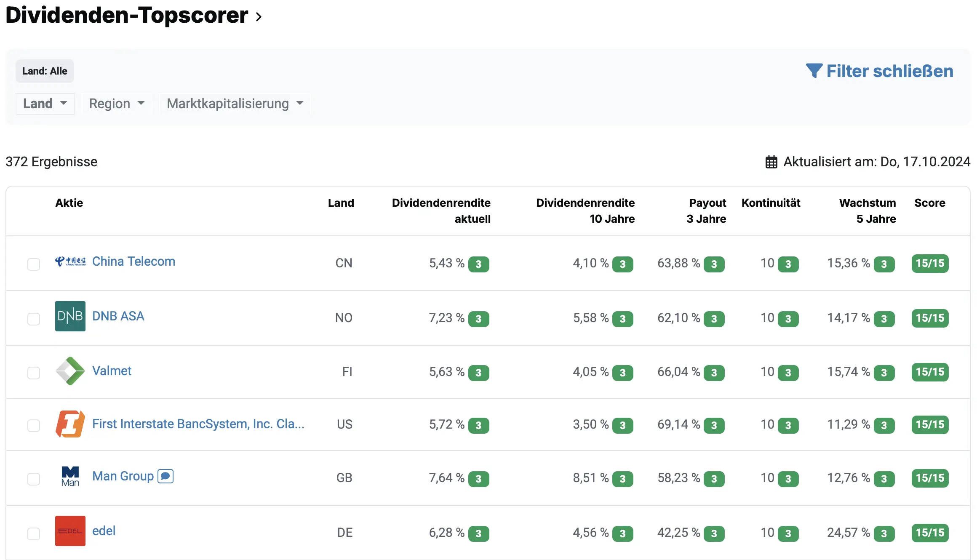977x560 pixels.
Task: Click the rating badge beside 24,57 %
Action: [884, 534]
